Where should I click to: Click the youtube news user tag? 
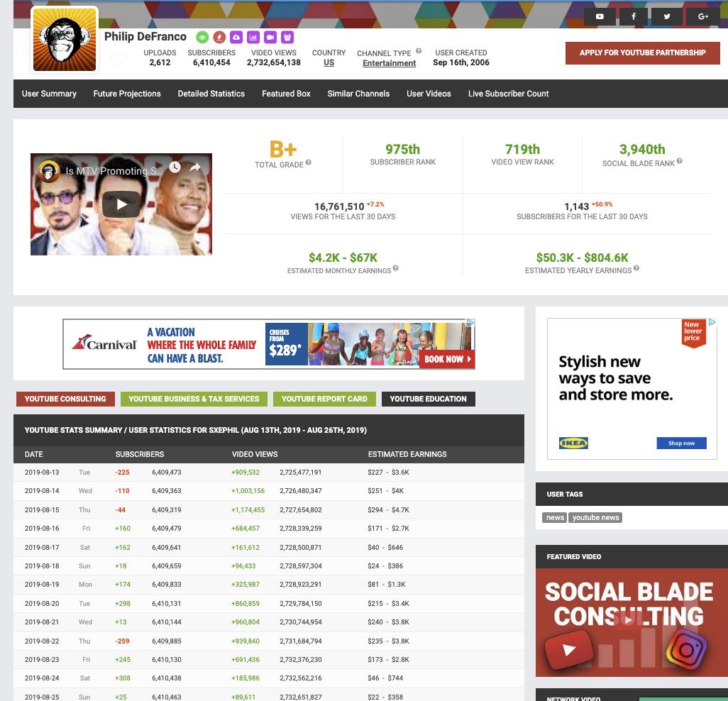596,517
